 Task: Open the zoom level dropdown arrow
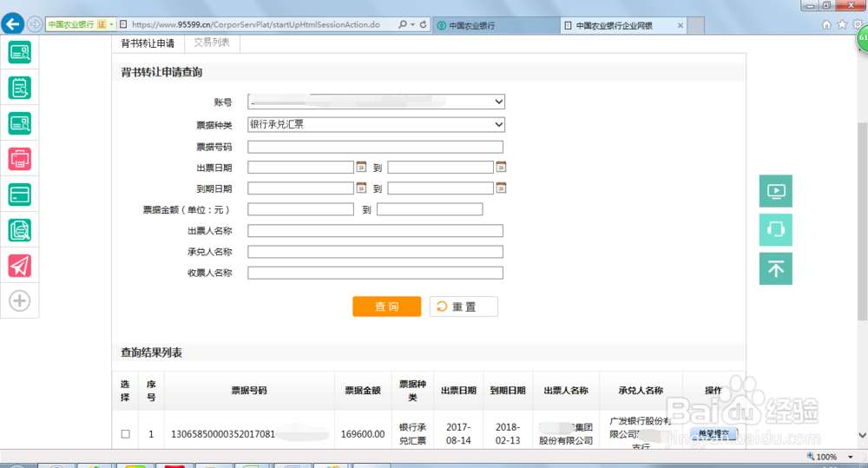(x=851, y=457)
